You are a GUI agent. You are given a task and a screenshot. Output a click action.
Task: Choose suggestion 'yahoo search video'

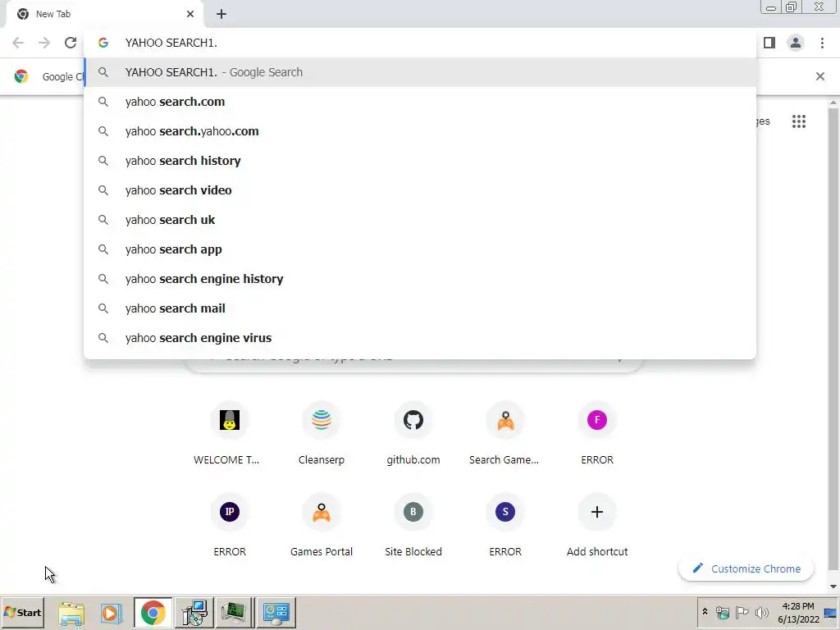click(x=421, y=190)
